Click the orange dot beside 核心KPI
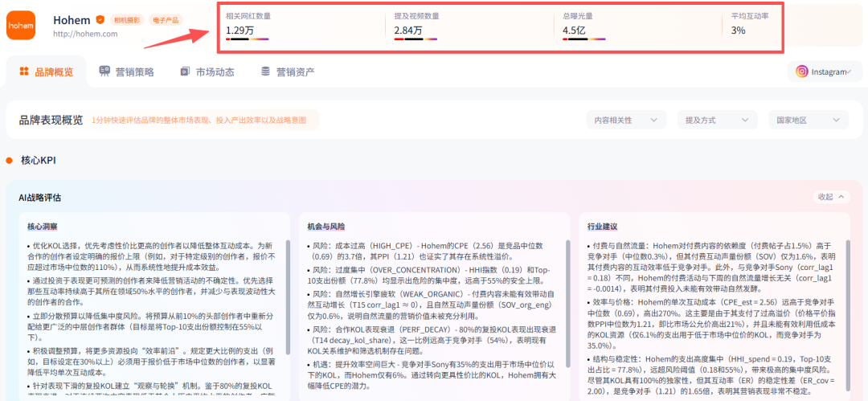The width and height of the screenshot is (868, 401). (10, 161)
